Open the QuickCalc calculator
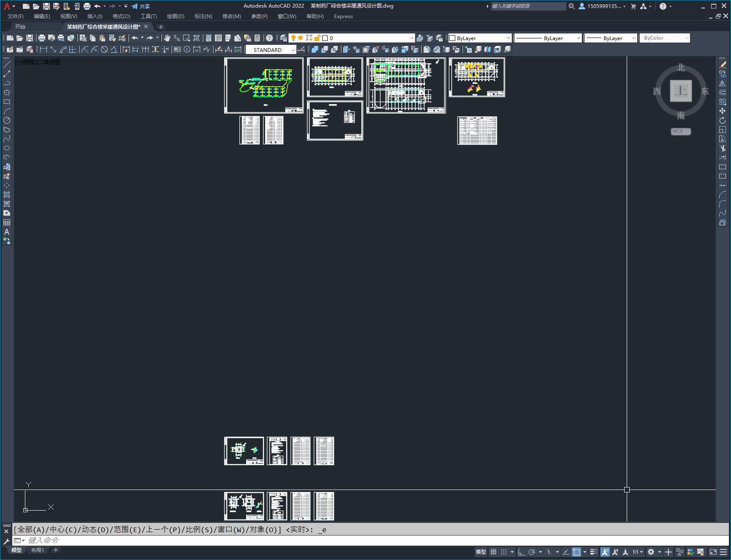 [x=257, y=38]
